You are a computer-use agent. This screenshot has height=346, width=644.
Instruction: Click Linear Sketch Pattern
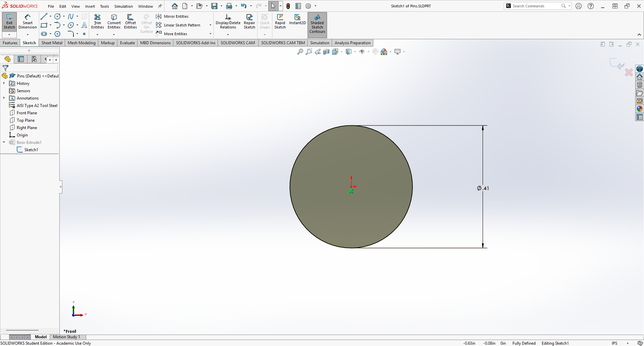tap(178, 25)
